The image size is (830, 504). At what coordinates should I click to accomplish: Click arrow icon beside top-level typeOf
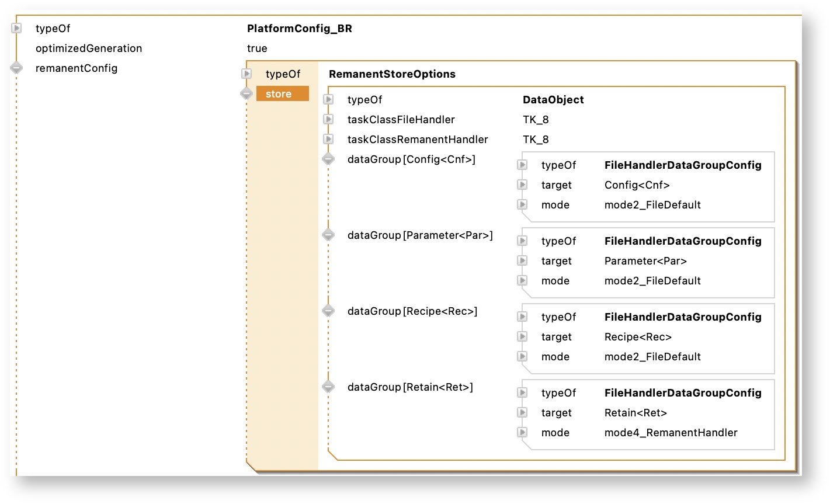click(x=17, y=28)
